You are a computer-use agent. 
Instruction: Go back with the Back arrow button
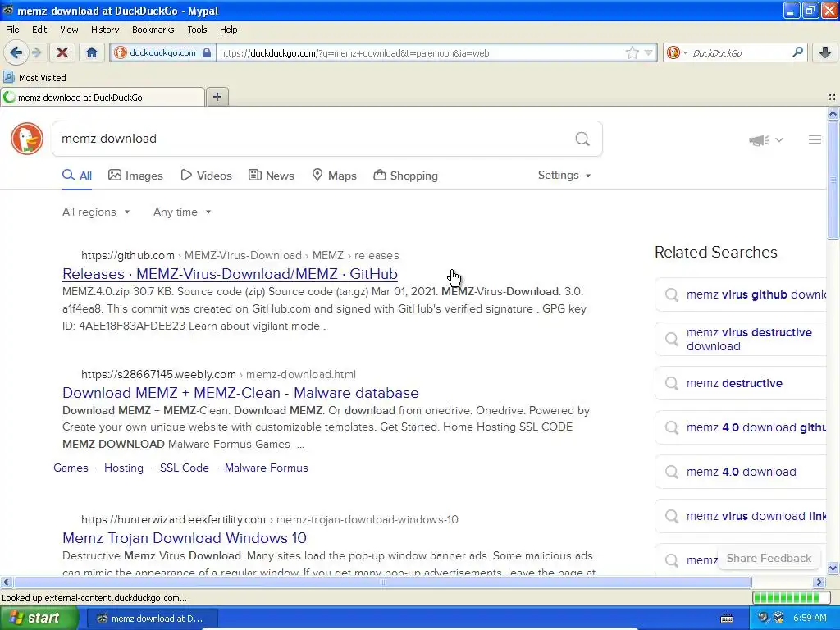pos(16,52)
